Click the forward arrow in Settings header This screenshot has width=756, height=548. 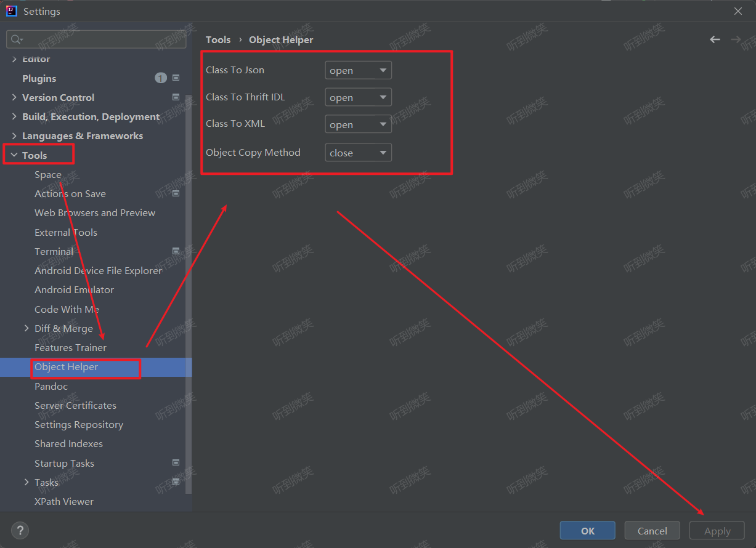(x=736, y=39)
